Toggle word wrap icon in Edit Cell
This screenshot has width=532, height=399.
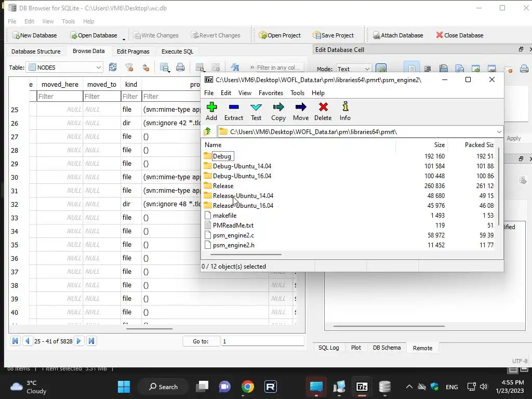[411, 69]
